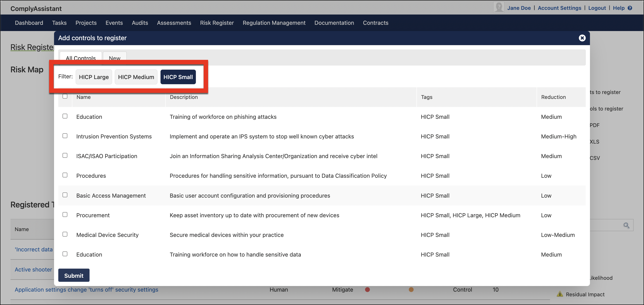Apply the HICP Large filter
Image resolution: width=644 pixels, height=305 pixels.
pyautogui.click(x=94, y=77)
